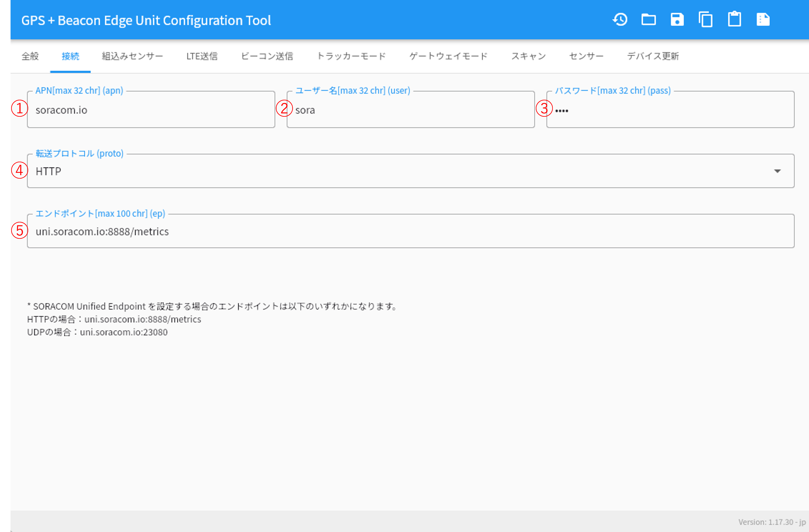
Task: Click the パスワード (pass) field
Action: coord(670,110)
